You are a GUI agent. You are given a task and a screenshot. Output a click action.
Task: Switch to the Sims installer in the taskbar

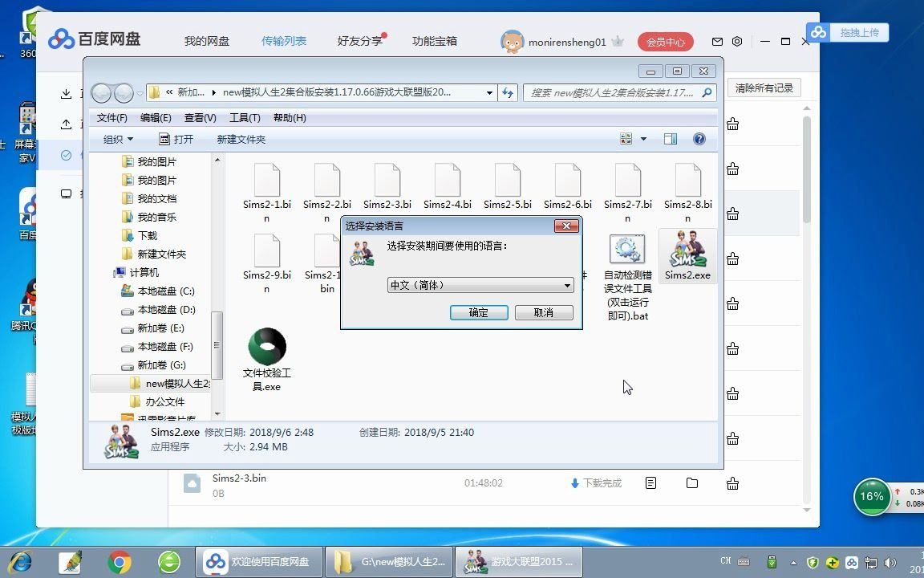pos(517,562)
